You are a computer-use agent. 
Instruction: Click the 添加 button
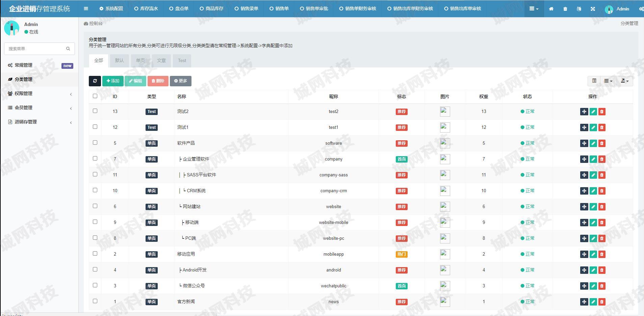tap(113, 81)
